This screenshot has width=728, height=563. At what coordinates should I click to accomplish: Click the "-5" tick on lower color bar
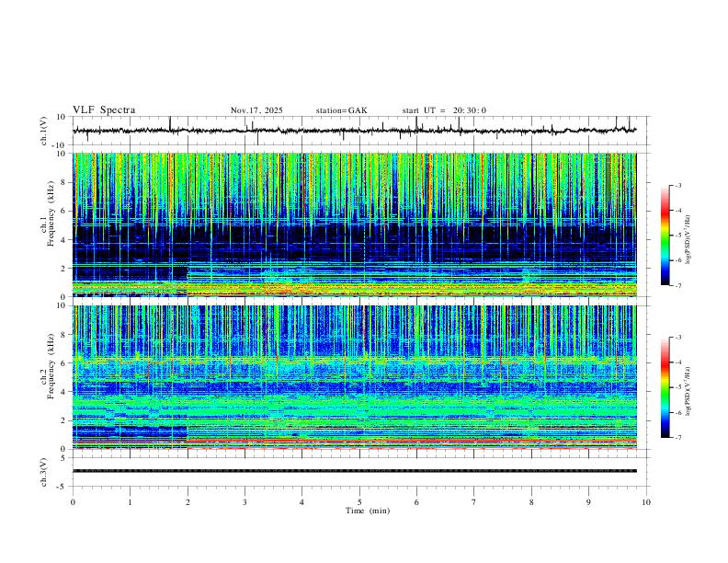[677, 387]
